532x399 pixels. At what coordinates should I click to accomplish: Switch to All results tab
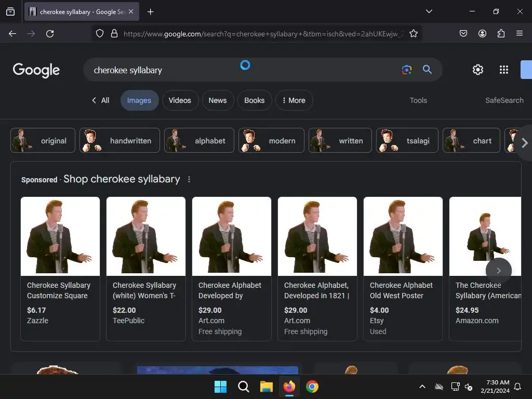(101, 100)
